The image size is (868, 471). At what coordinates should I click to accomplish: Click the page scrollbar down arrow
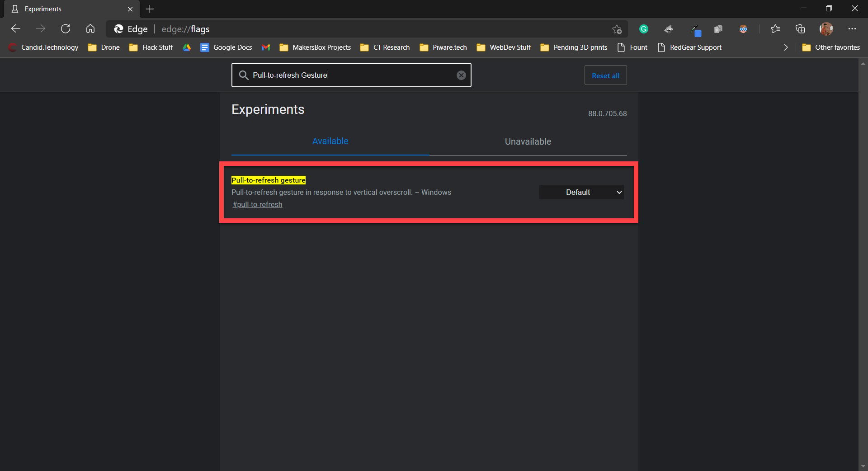(x=863, y=466)
